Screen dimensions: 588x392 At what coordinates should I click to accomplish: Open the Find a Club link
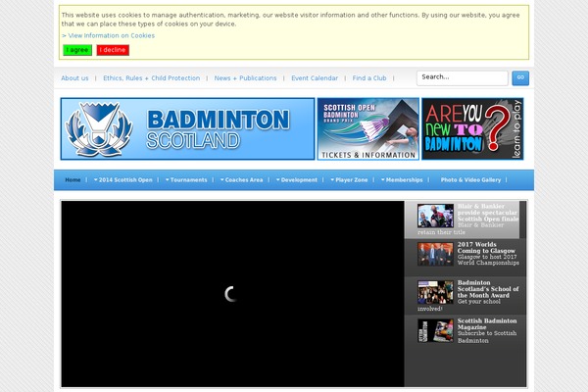[x=369, y=78]
